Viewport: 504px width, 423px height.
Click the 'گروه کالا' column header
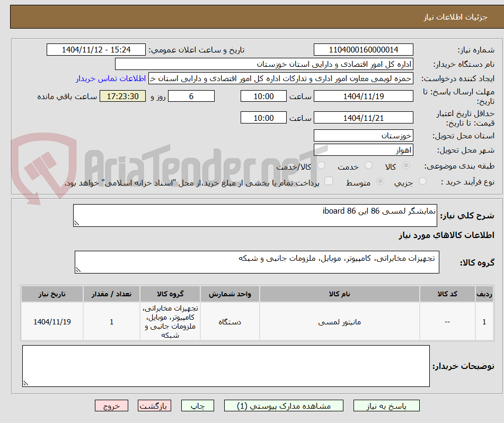pos(170,294)
